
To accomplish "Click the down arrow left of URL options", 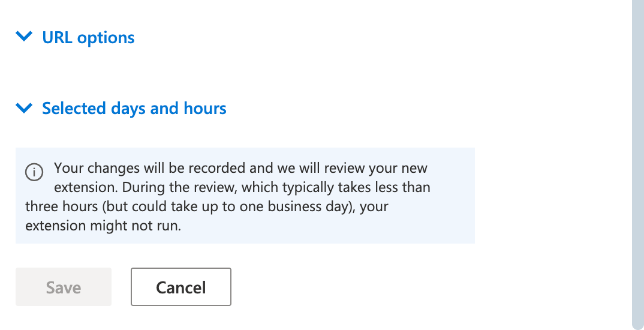I will pos(24,37).
